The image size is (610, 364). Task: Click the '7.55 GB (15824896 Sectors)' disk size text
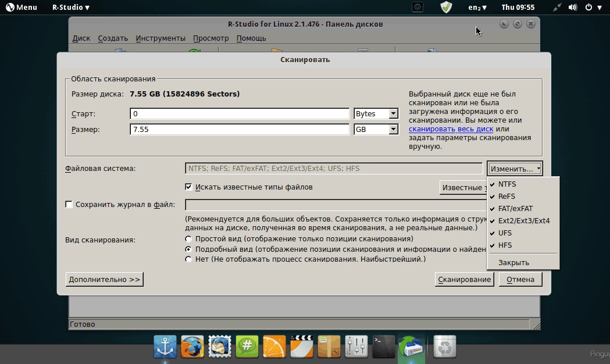point(185,94)
